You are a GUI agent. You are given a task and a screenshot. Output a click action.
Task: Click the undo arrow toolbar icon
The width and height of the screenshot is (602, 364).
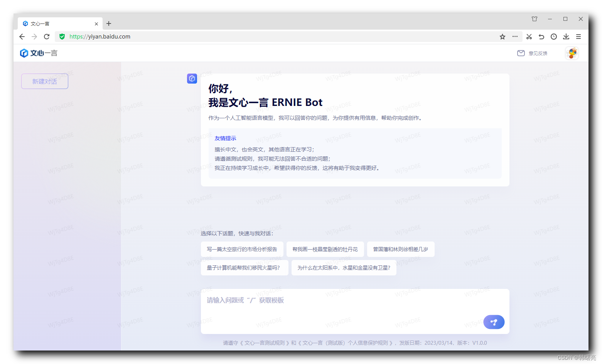point(541,37)
